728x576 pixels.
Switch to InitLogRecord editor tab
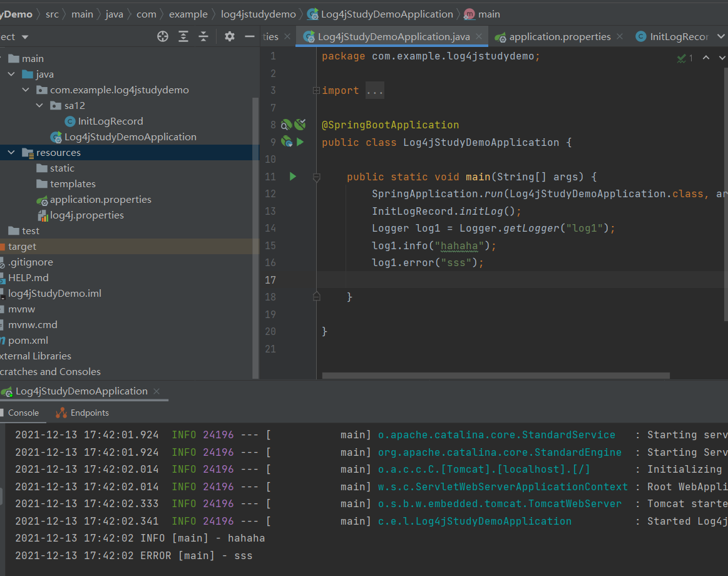(x=672, y=36)
